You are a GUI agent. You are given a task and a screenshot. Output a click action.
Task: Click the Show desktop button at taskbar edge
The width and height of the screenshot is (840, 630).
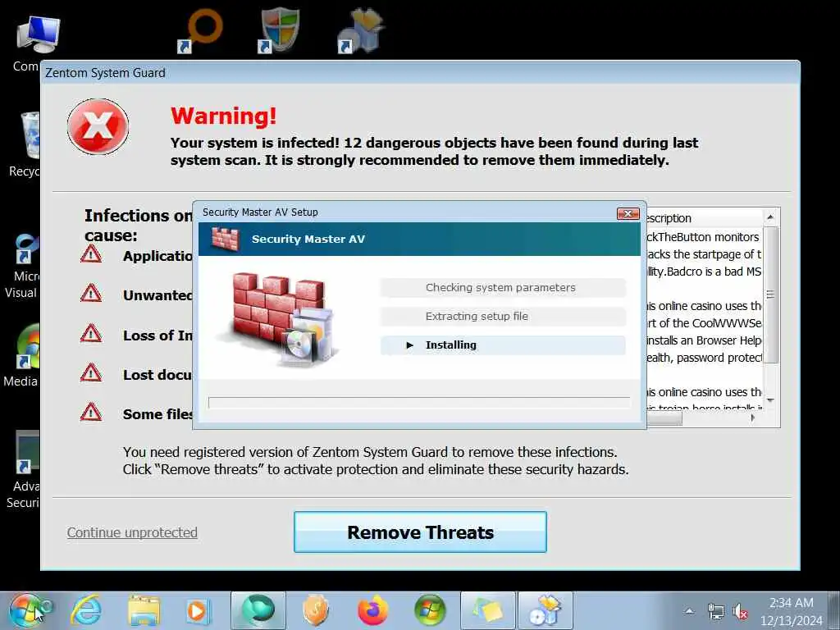click(834, 610)
